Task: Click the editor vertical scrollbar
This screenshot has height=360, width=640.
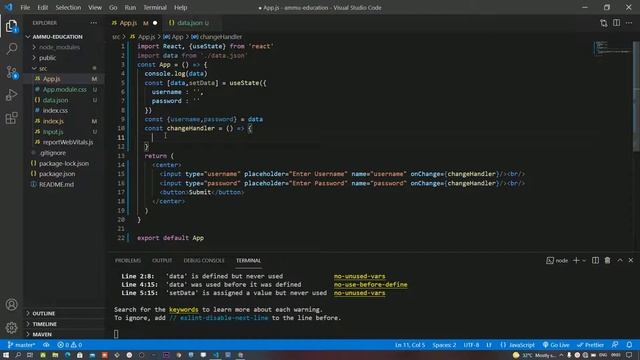Action: (x=636, y=96)
